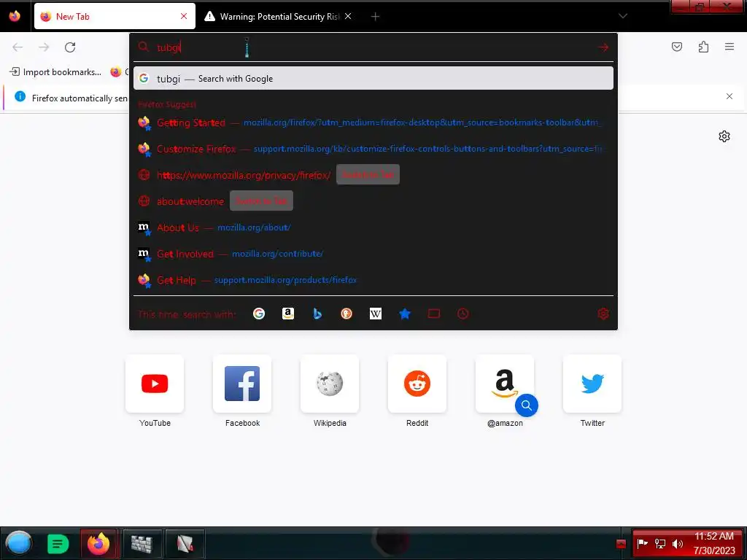Click the taskbar clock 11:52 AM
The width and height of the screenshot is (747, 560).
coord(714,543)
